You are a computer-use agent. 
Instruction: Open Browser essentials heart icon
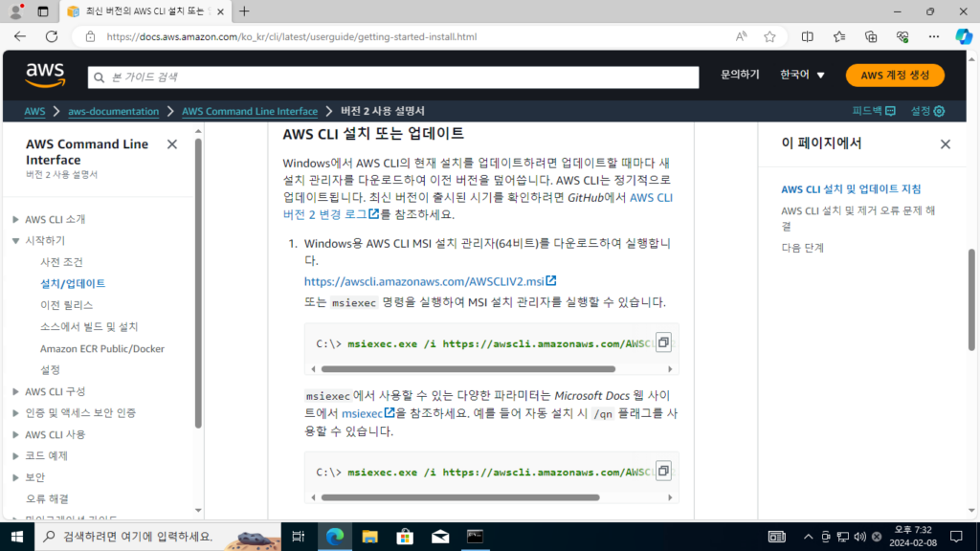pyautogui.click(x=902, y=37)
